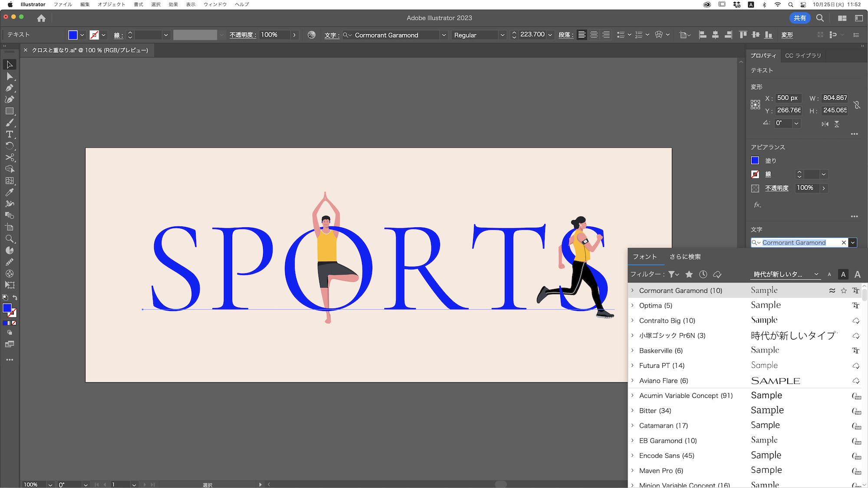
Task: Open font size dropdown arrow
Action: pos(550,35)
